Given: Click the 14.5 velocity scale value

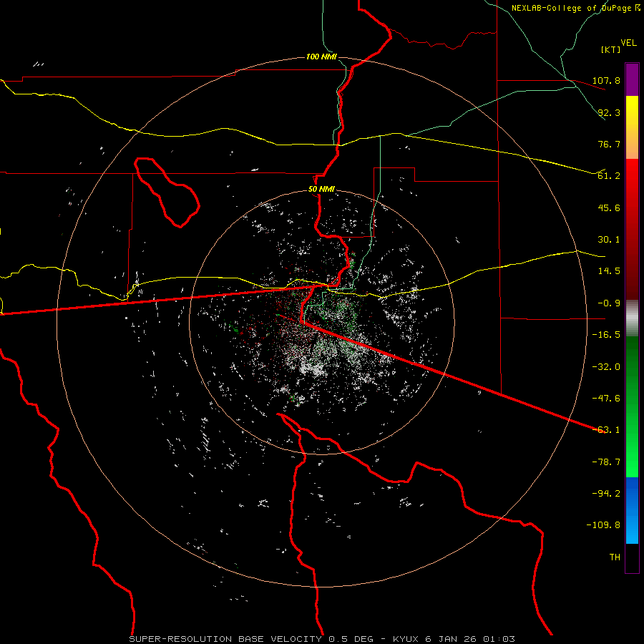Looking at the screenshot, I should pyautogui.click(x=609, y=271).
